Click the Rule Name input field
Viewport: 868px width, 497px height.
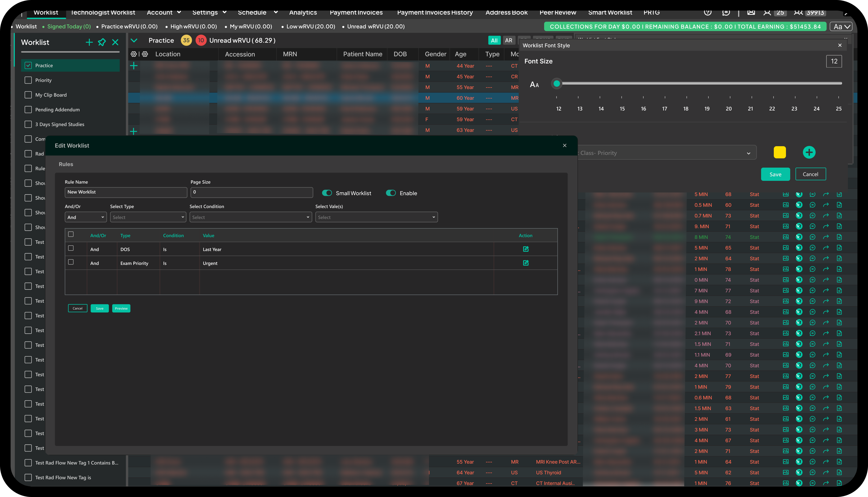point(126,192)
